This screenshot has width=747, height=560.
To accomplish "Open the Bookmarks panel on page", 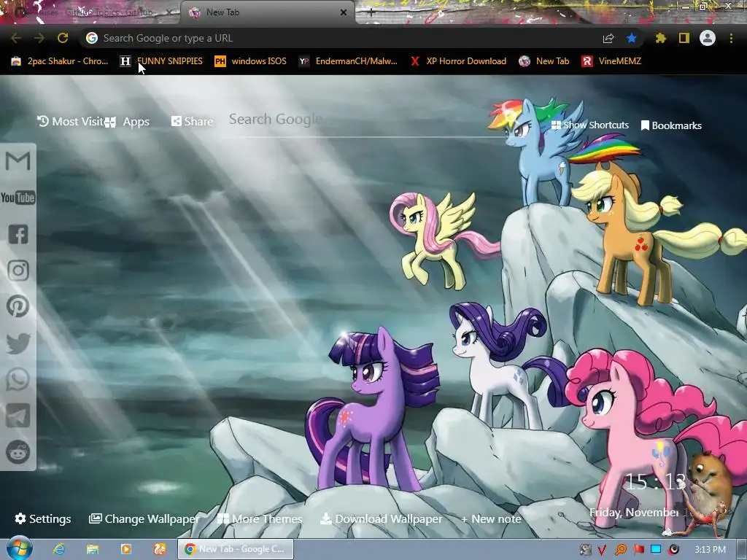I will point(671,125).
